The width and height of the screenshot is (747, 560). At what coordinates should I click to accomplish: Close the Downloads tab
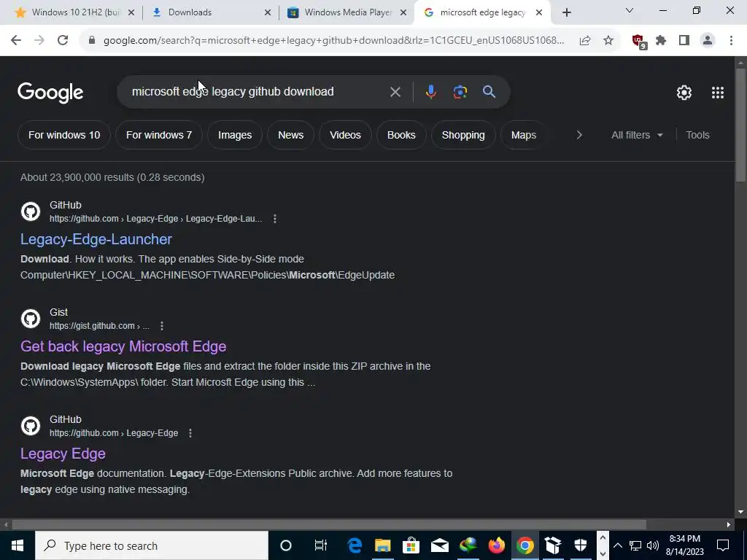click(x=268, y=12)
